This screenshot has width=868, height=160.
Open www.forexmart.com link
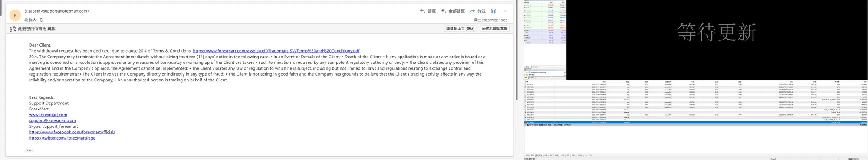point(48,115)
